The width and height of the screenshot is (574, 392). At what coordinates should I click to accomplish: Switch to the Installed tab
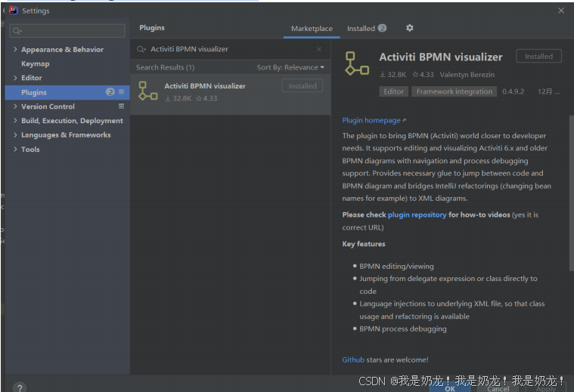click(367, 29)
